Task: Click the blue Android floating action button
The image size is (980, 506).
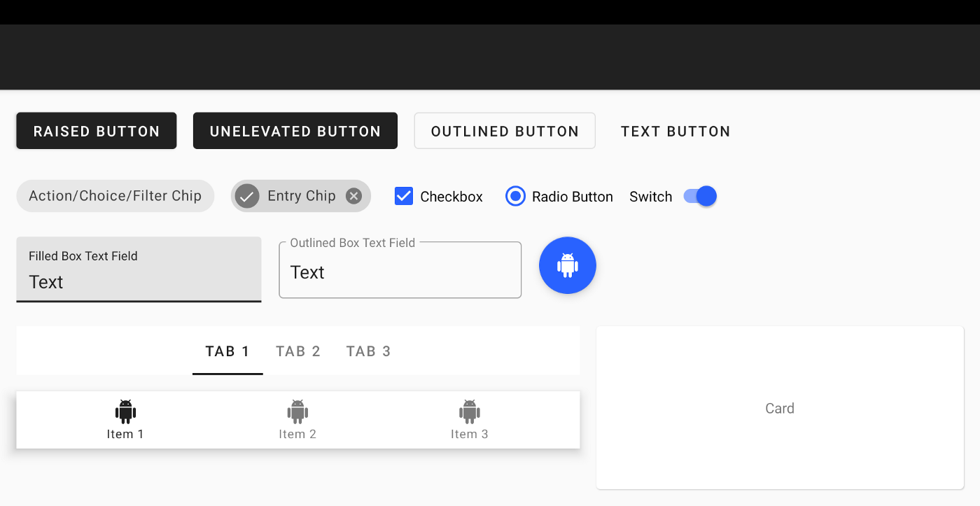Action: (567, 265)
